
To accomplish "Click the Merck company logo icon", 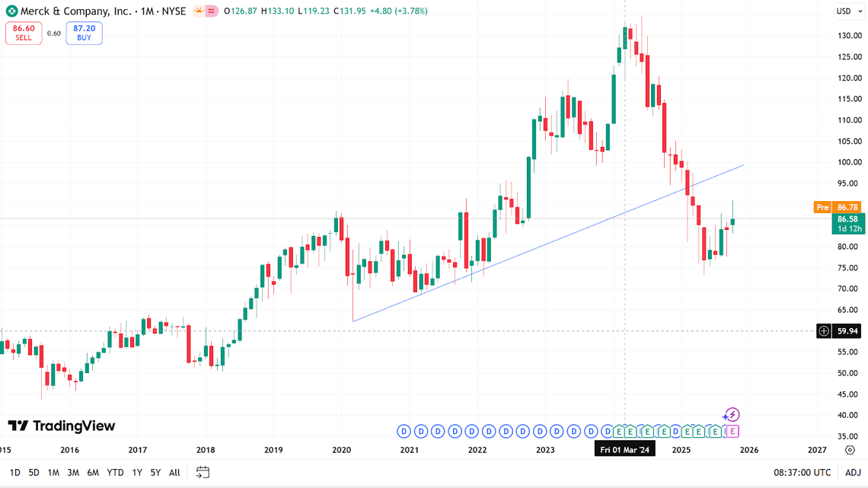I will (11, 11).
